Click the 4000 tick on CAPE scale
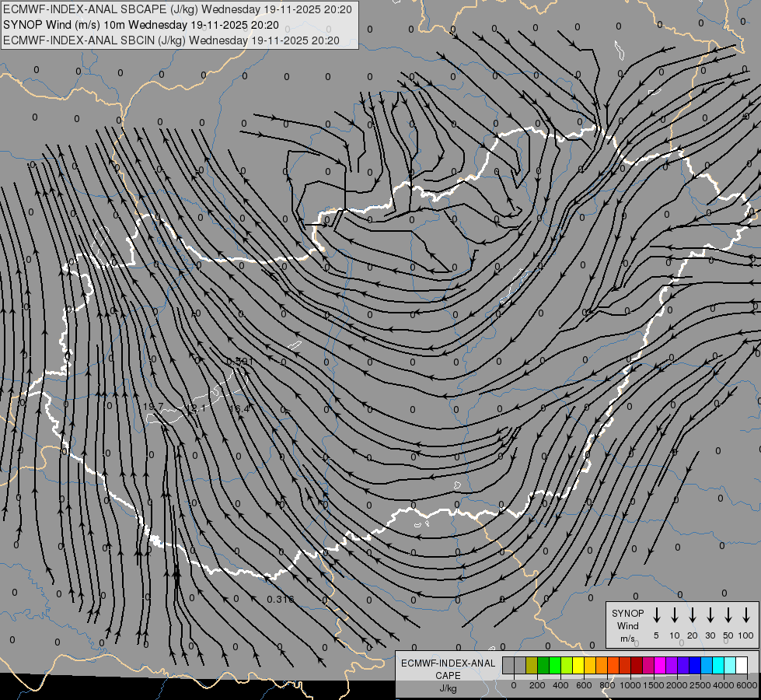The height and width of the screenshot is (700, 761). point(724,685)
